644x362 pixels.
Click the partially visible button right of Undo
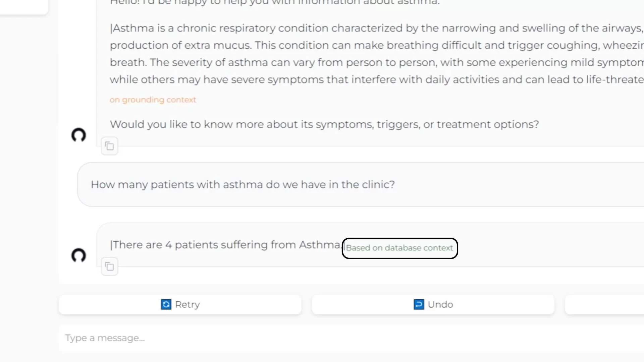tap(604, 304)
